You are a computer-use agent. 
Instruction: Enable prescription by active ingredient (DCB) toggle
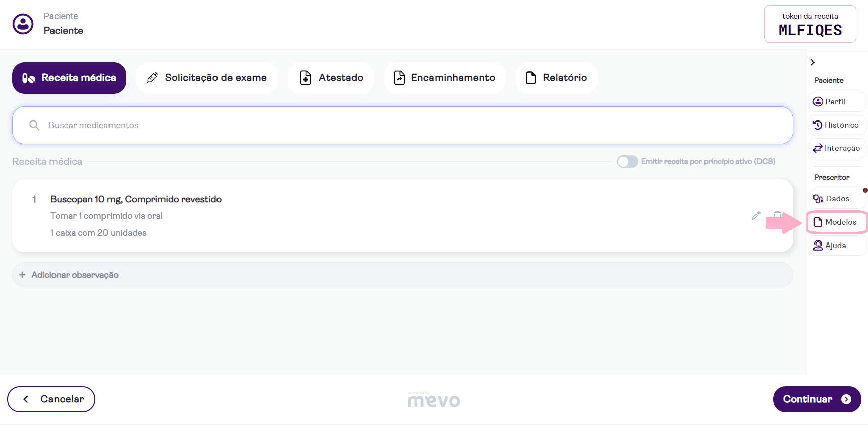(627, 161)
